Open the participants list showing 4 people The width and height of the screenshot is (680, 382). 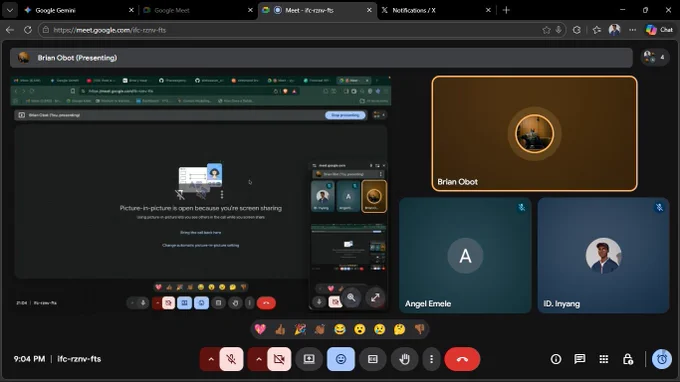pyautogui.click(x=654, y=57)
